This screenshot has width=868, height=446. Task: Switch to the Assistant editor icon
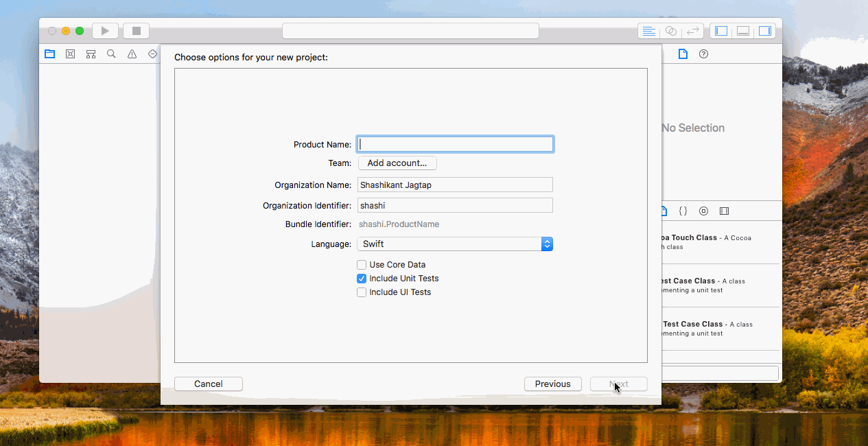pyautogui.click(x=670, y=30)
